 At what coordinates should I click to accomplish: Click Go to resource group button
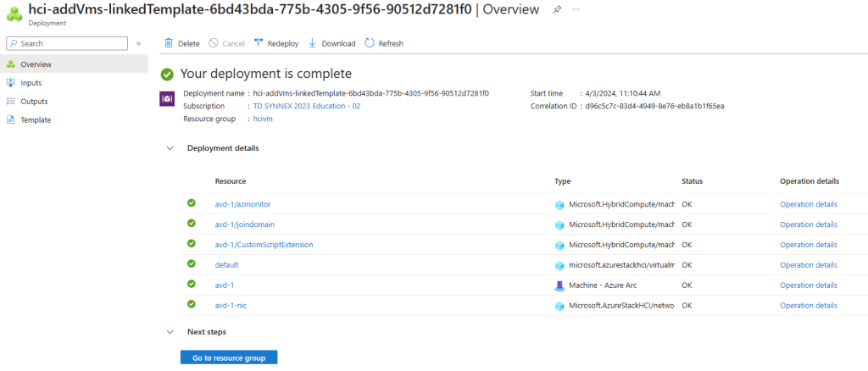click(229, 357)
